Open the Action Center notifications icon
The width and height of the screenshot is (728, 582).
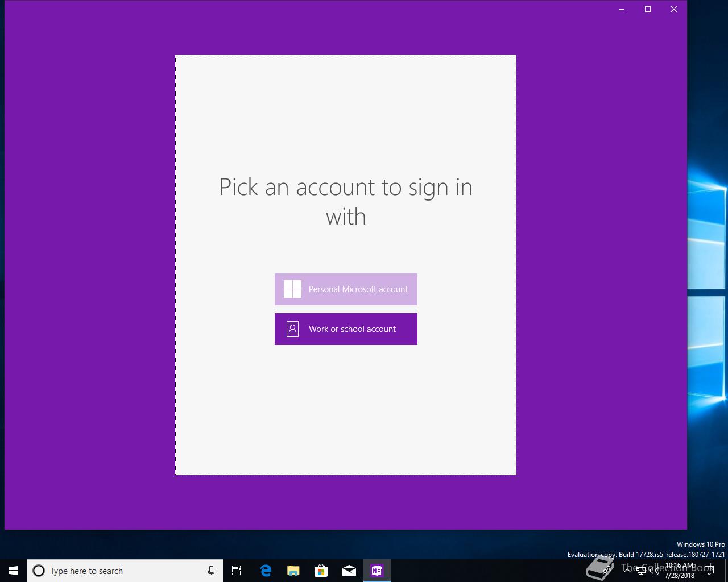click(x=709, y=571)
